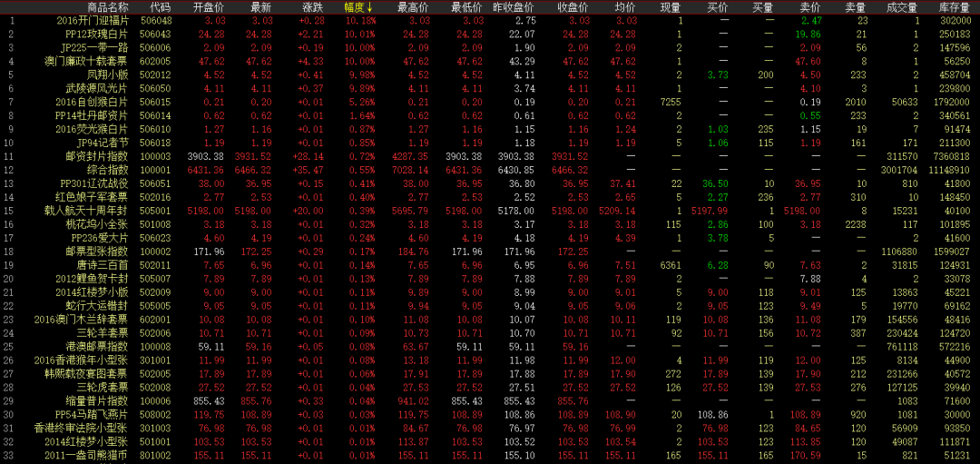Viewport: 980px width, 464px height.
Task: Open the 2014红楼梦小版 item name
Action: pyautogui.click(x=93, y=291)
